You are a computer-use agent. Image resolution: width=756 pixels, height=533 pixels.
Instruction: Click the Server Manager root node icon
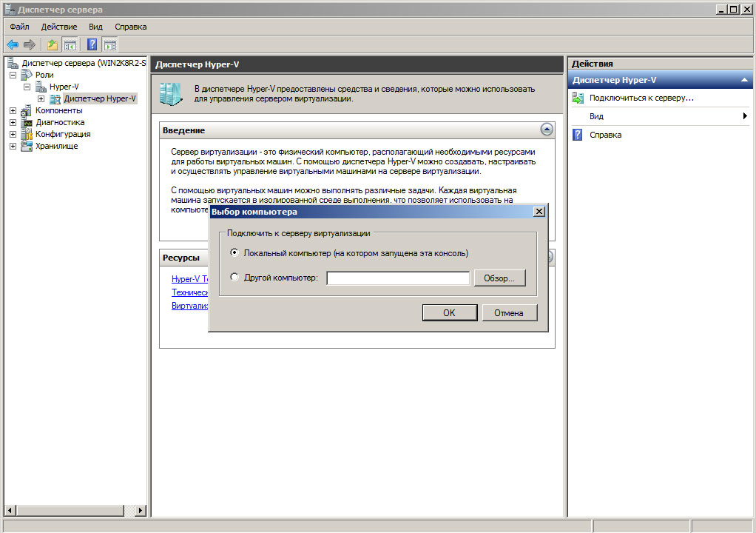[x=13, y=63]
